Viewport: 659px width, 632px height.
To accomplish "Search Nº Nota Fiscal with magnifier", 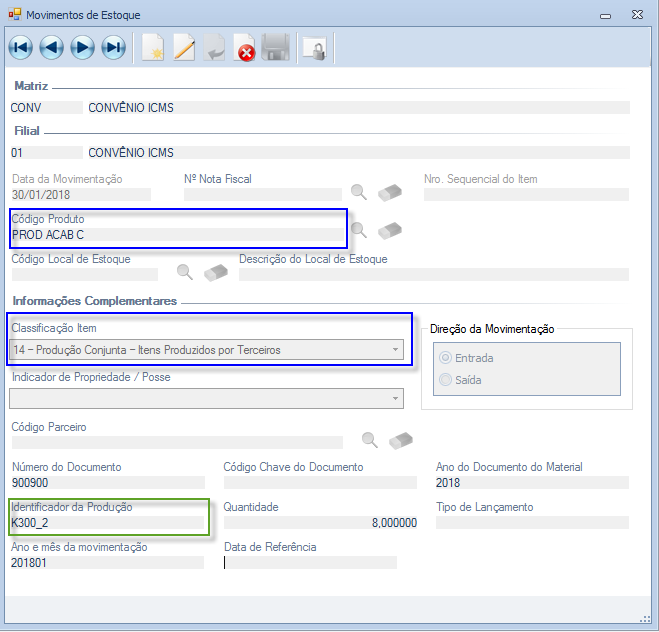I will pos(359,192).
